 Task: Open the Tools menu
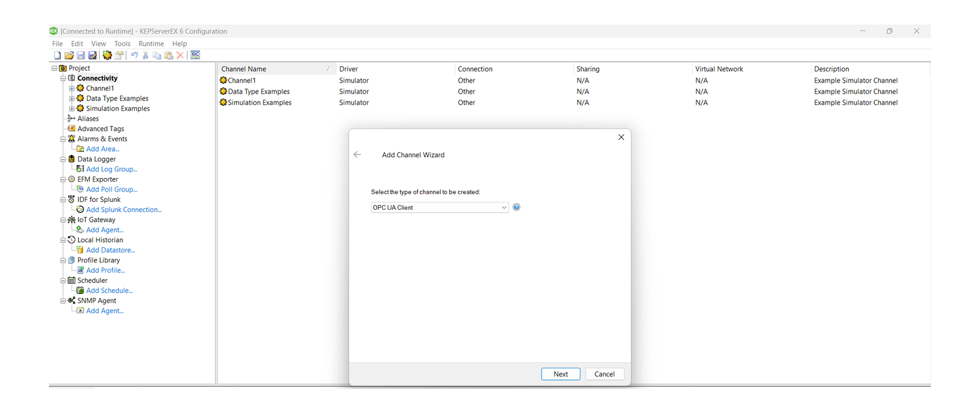coord(123,44)
